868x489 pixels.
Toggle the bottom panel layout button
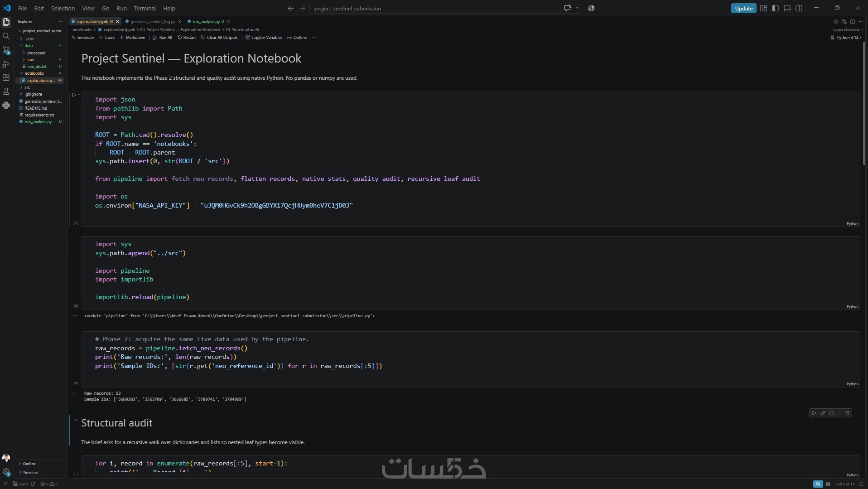787,8
